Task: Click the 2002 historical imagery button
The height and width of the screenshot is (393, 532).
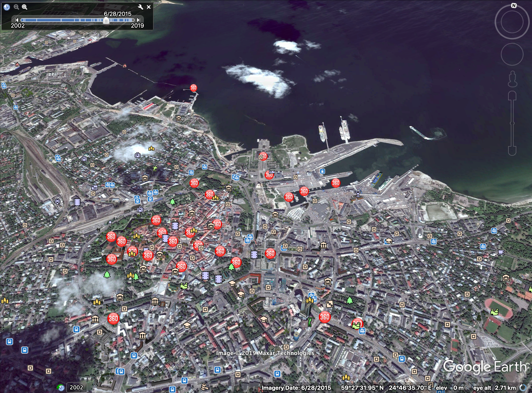Action: point(76,387)
